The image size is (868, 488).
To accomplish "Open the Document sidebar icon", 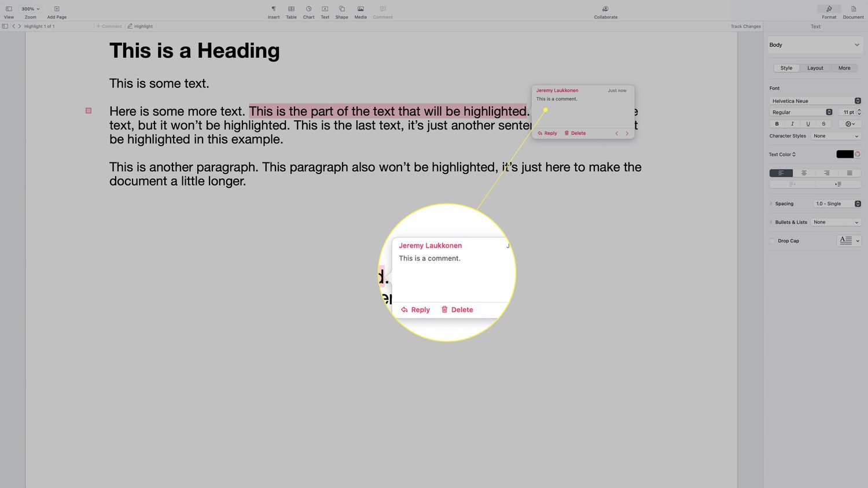I will [853, 12].
